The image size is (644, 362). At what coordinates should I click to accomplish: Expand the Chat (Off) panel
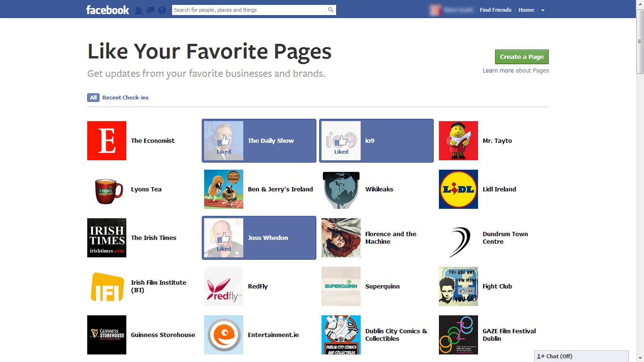click(581, 356)
